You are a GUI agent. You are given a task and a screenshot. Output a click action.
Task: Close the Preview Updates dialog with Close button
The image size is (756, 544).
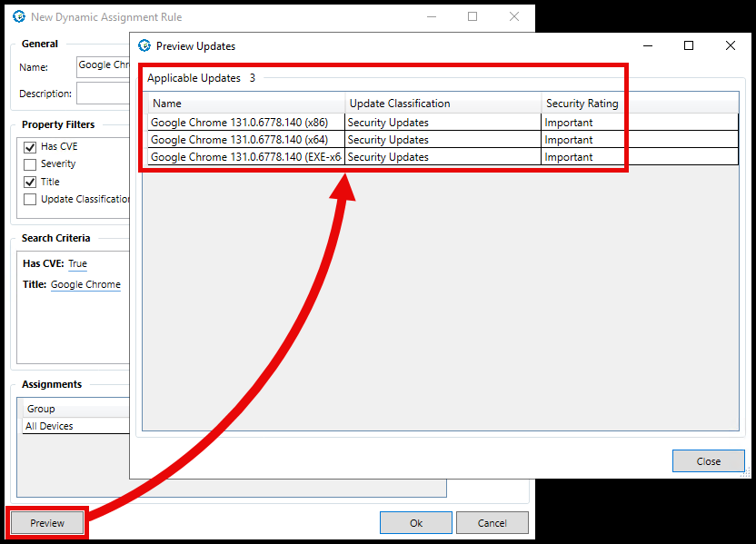tap(708, 461)
